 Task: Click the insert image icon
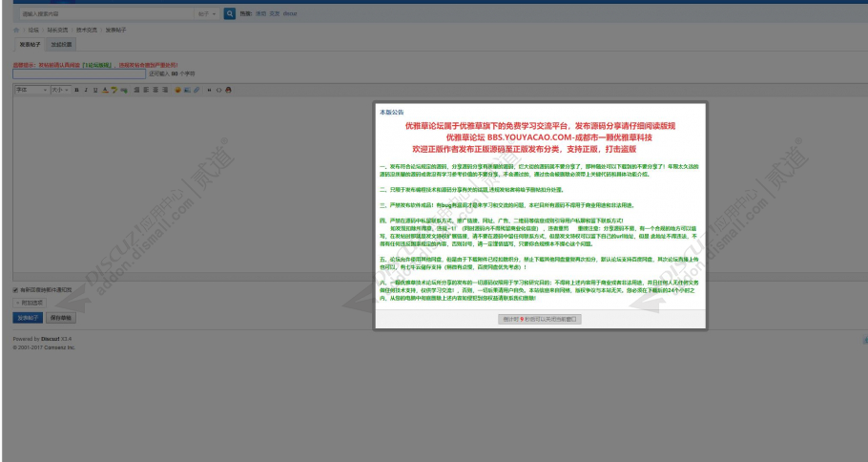(187, 90)
